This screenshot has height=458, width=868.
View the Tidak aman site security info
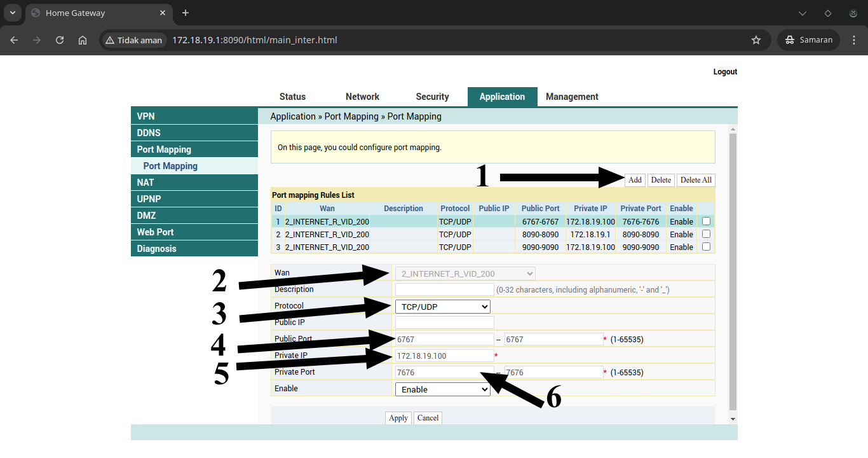click(x=133, y=39)
